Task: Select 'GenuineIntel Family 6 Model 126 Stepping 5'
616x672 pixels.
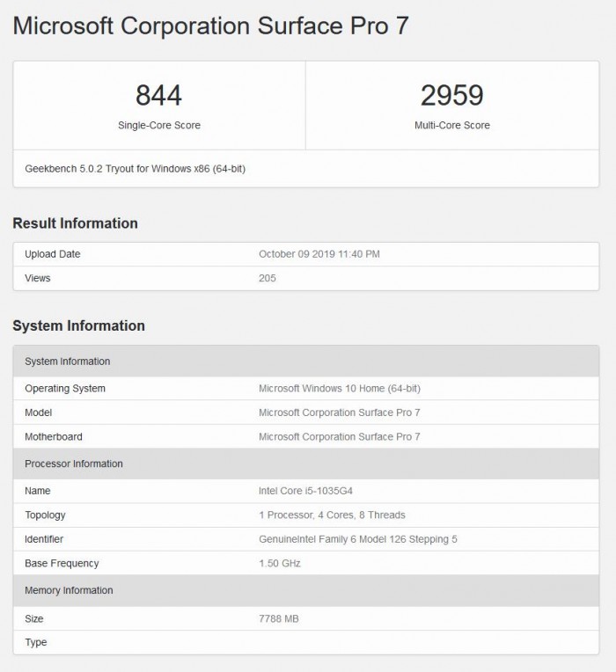Action: pyautogui.click(x=358, y=539)
